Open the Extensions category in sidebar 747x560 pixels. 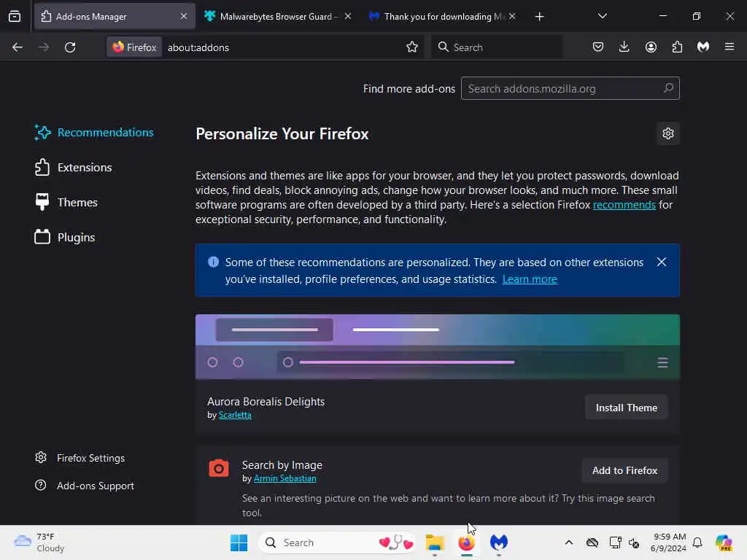click(74, 168)
